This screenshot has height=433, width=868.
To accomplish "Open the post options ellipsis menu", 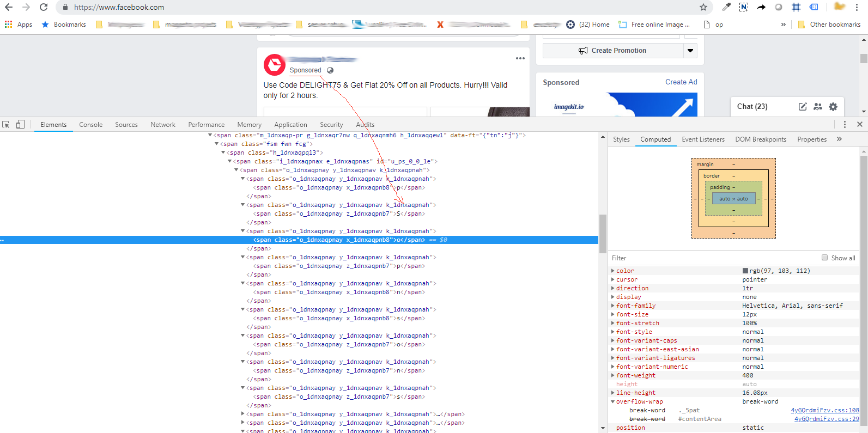I will point(520,58).
